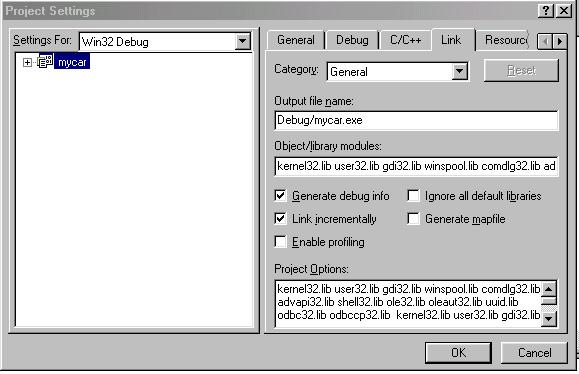Click the Reset button

pyautogui.click(x=521, y=70)
